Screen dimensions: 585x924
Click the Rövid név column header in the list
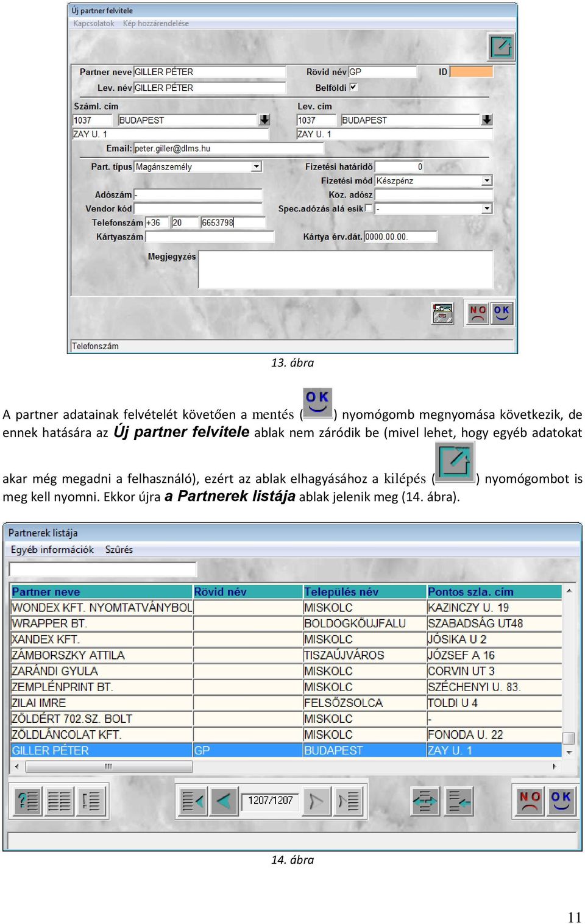click(248, 592)
